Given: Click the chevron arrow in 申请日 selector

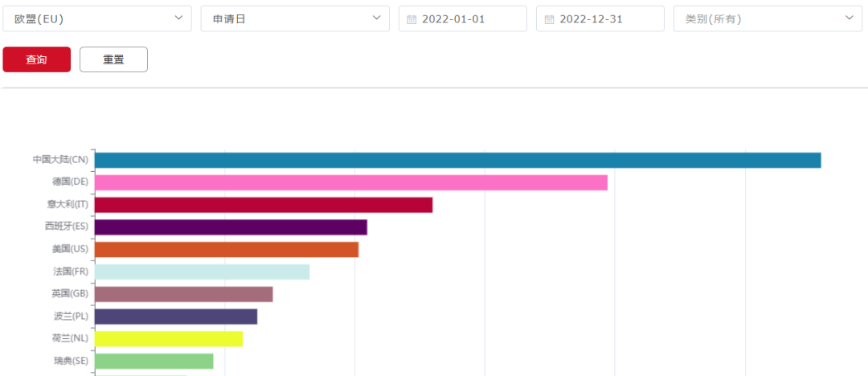Looking at the screenshot, I should (x=376, y=18).
